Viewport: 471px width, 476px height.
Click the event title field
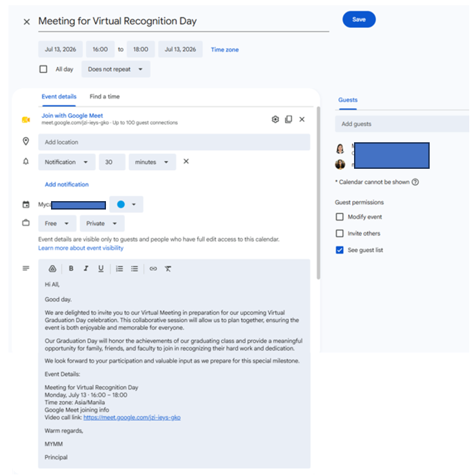pyautogui.click(x=183, y=21)
